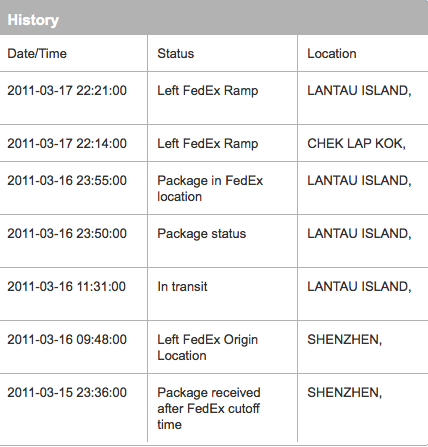Viewport: 428px width, 447px height.
Task: Click the CHEK LAP KOK location cell
Action: pyautogui.click(x=356, y=144)
